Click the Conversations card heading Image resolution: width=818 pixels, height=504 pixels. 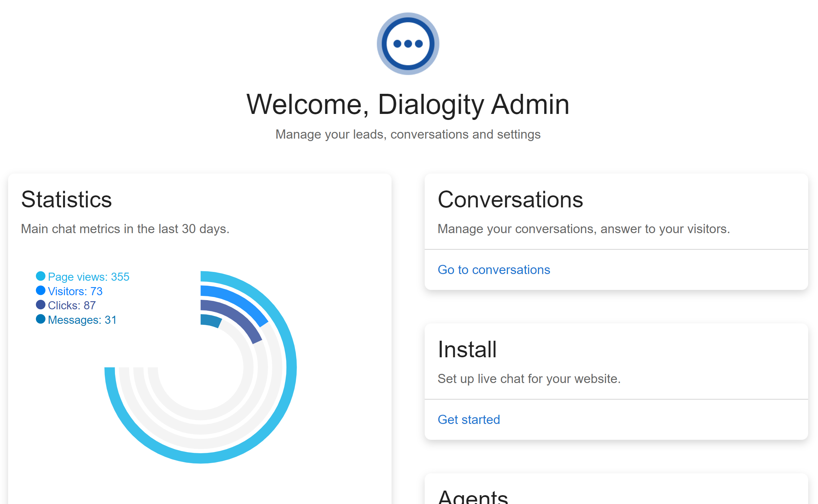(x=510, y=200)
